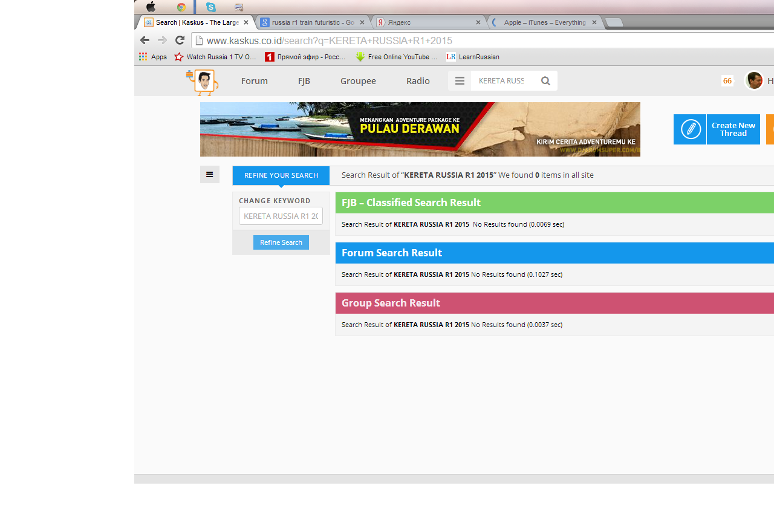Close the Search | Kaskus tab

click(246, 22)
